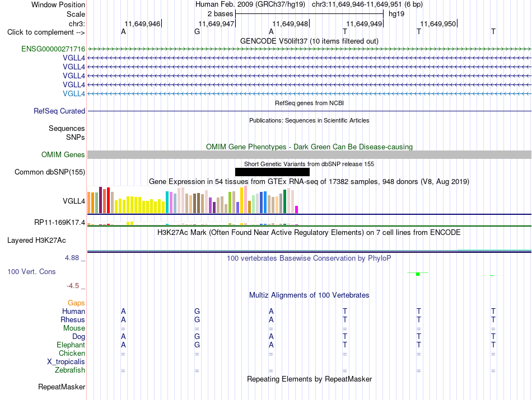Screen dimensions: 532x400
Task: Click the chr3: base position label
Action: [77, 23]
